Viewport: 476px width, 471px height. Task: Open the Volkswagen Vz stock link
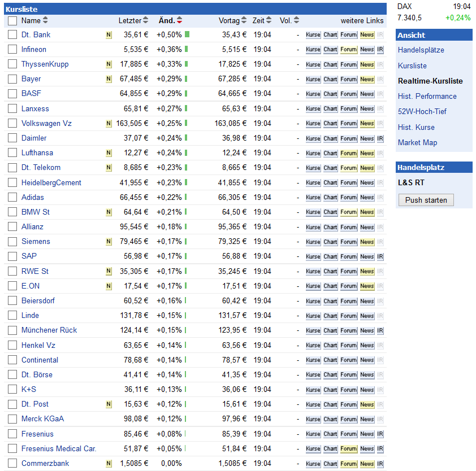[46, 123]
